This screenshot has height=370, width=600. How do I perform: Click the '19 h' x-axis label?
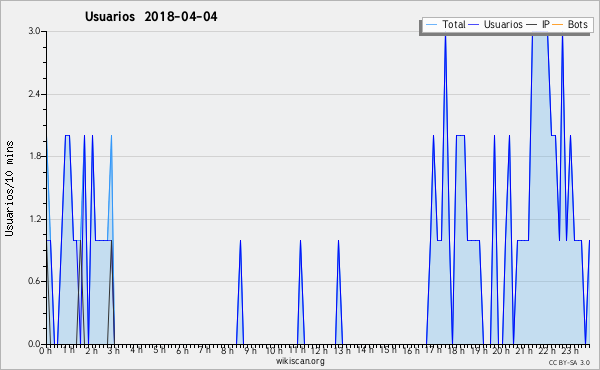click(x=479, y=351)
